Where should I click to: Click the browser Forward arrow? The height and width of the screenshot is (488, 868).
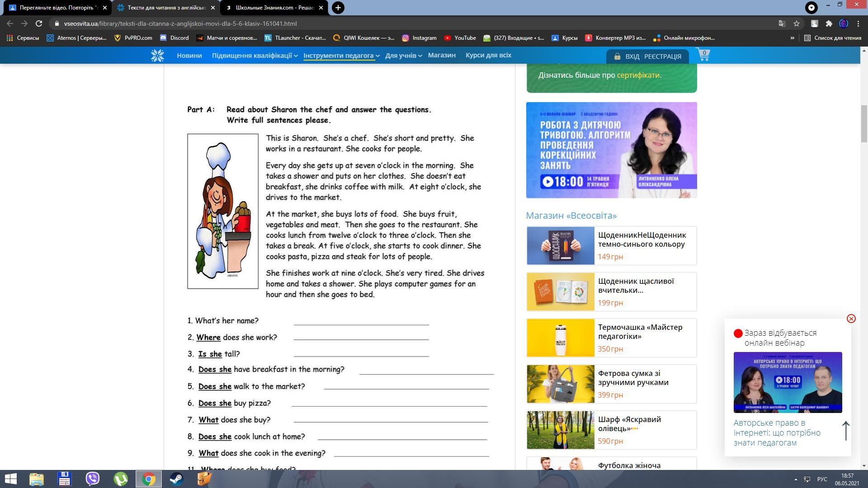point(24,23)
